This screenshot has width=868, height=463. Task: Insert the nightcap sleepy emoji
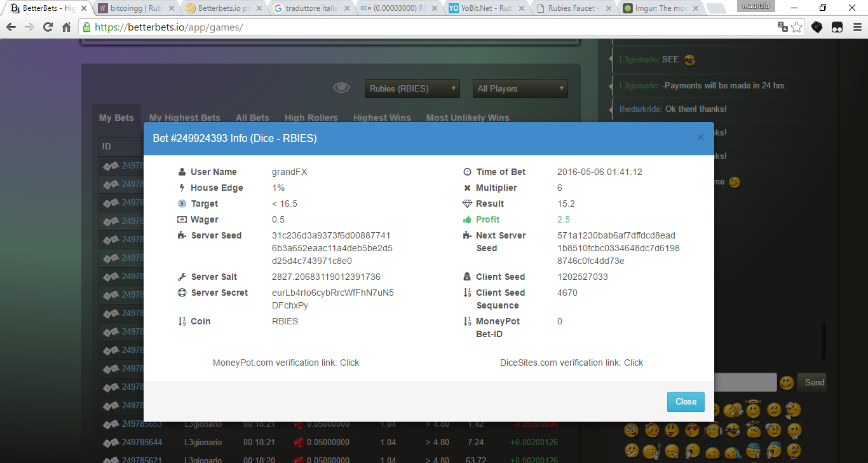[x=753, y=449]
